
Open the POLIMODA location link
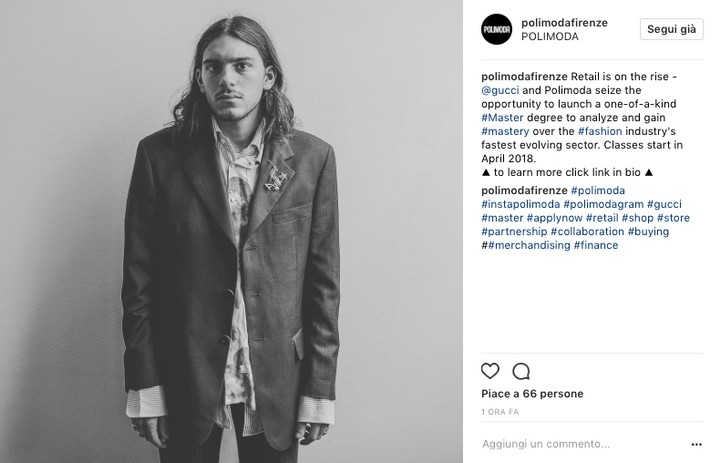coord(550,37)
